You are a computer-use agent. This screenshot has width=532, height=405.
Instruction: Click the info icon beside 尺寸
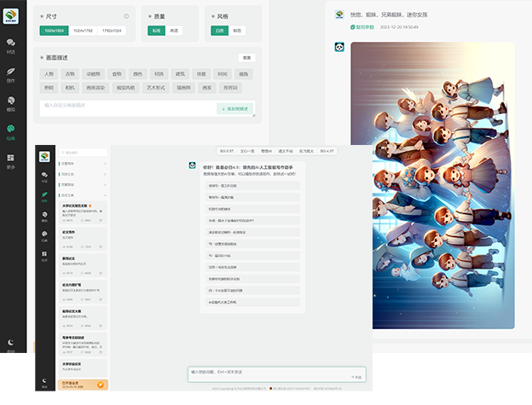click(127, 16)
